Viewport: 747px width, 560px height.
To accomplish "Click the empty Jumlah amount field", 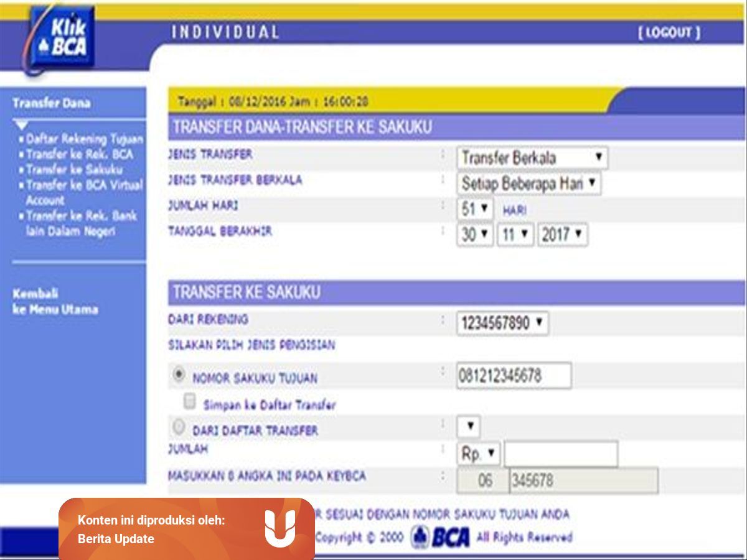I will tap(561, 454).
